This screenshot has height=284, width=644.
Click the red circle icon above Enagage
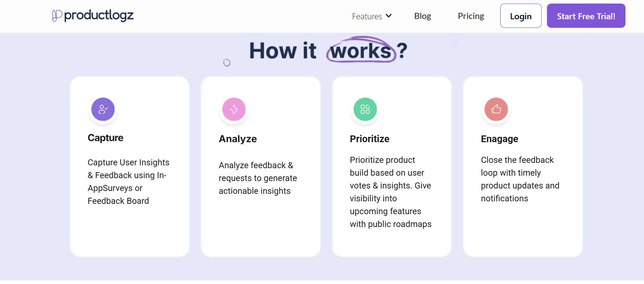(496, 109)
